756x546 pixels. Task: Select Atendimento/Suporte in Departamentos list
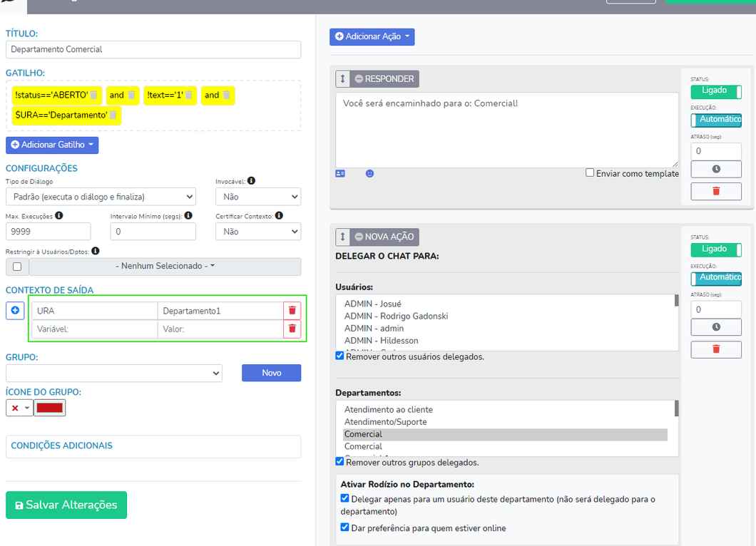[x=385, y=422]
